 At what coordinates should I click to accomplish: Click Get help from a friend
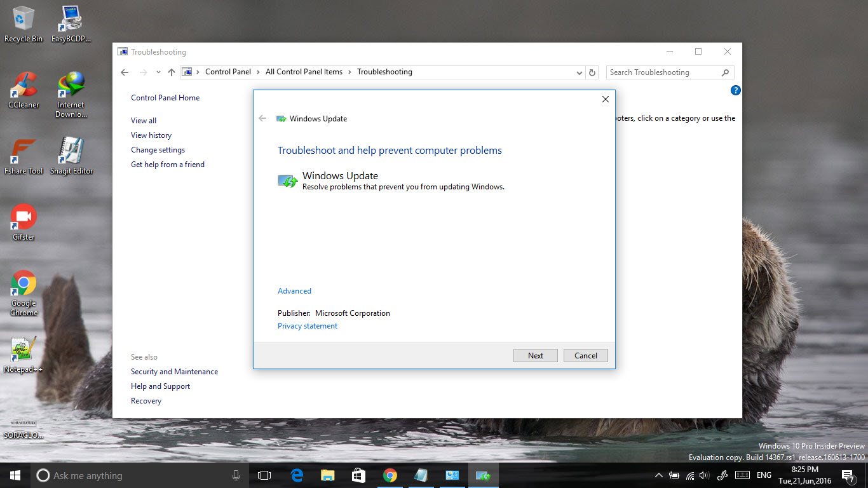(168, 165)
